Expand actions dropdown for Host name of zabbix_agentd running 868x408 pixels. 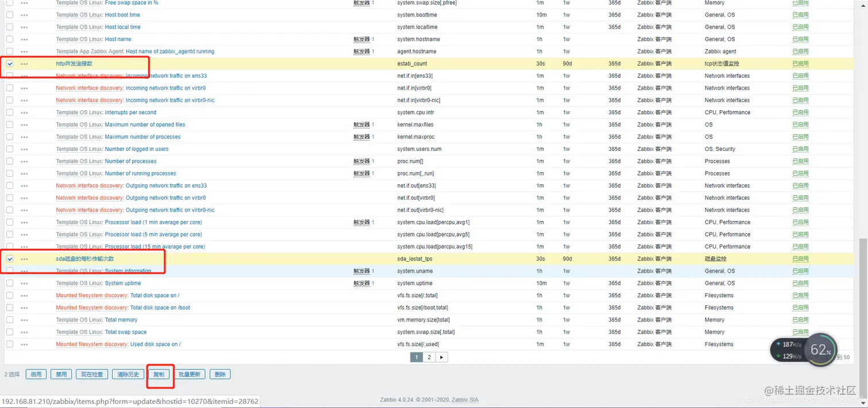(24, 52)
